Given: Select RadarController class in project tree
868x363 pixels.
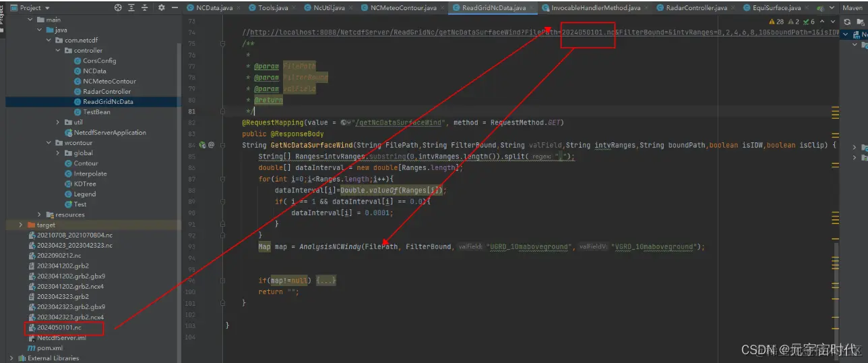Looking at the screenshot, I should click(x=102, y=91).
